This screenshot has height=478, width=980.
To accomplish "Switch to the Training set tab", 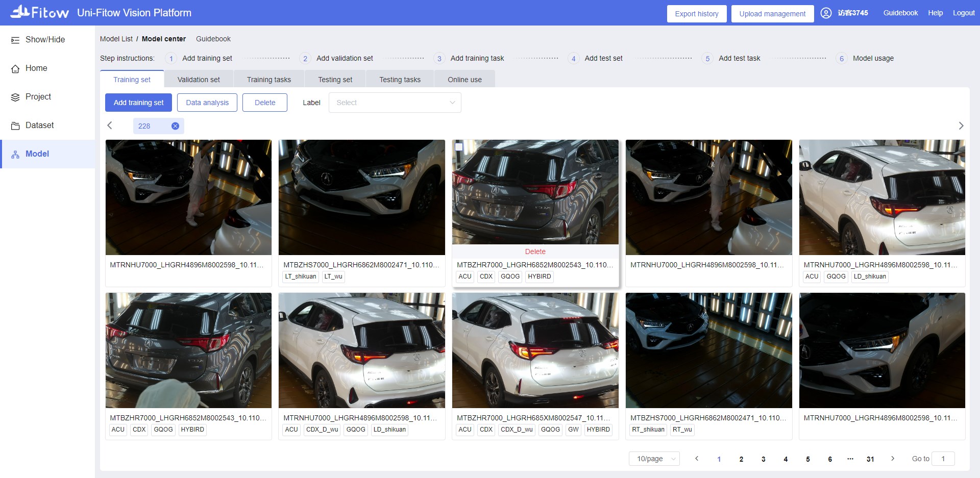I will 132,80.
